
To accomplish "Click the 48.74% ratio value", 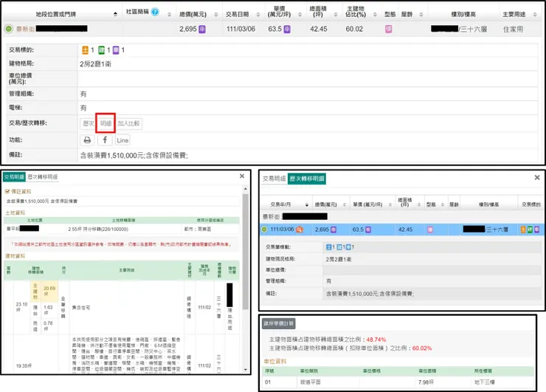I will (x=376, y=340).
